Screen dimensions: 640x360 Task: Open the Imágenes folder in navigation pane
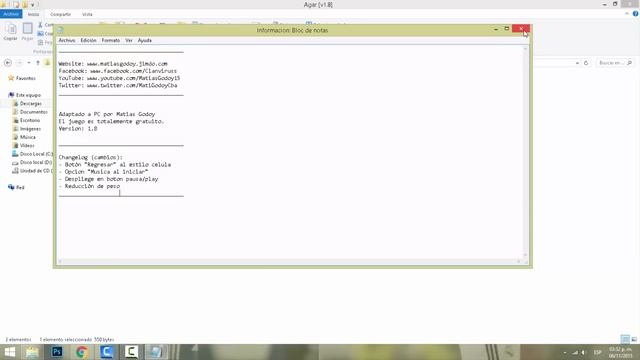click(x=30, y=129)
